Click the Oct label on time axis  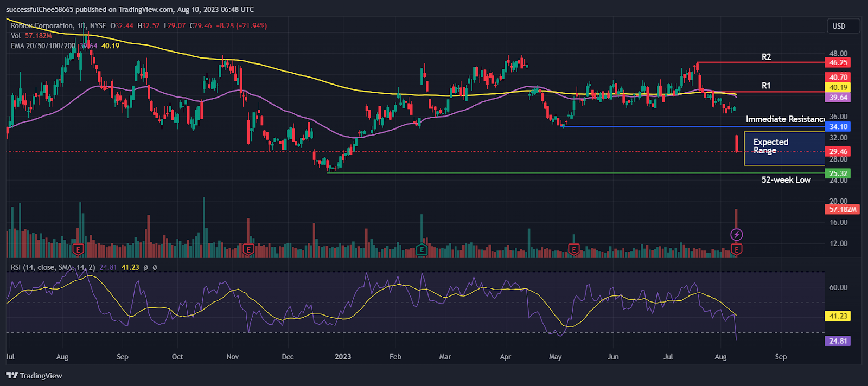pos(177,357)
